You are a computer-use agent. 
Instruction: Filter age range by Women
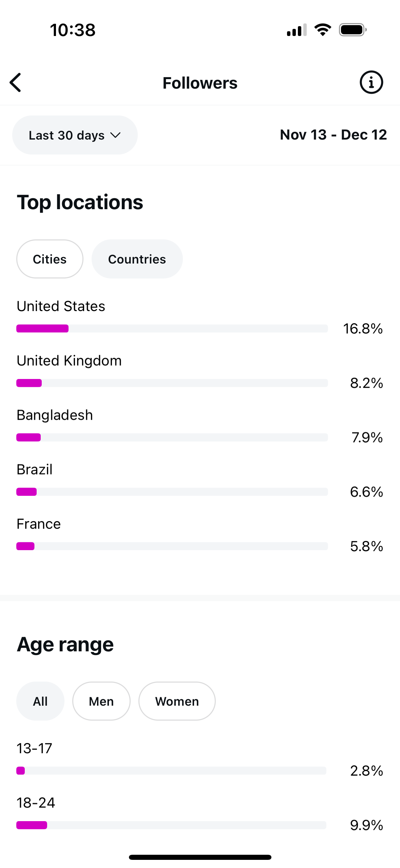(177, 701)
